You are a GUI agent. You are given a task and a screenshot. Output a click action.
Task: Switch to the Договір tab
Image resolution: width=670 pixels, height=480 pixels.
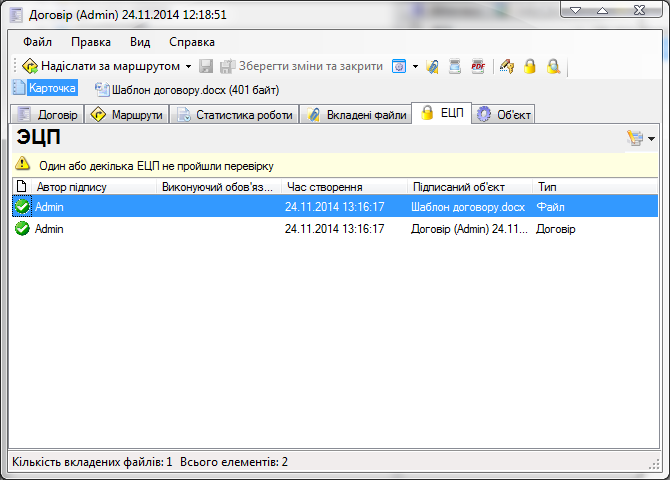click(x=47, y=115)
